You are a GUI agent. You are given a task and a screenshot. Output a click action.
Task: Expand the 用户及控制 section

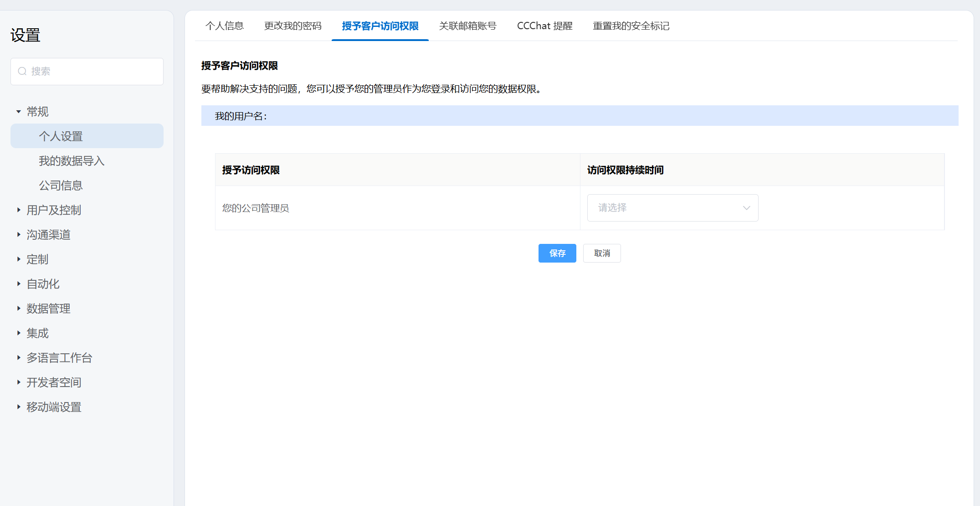click(x=19, y=210)
